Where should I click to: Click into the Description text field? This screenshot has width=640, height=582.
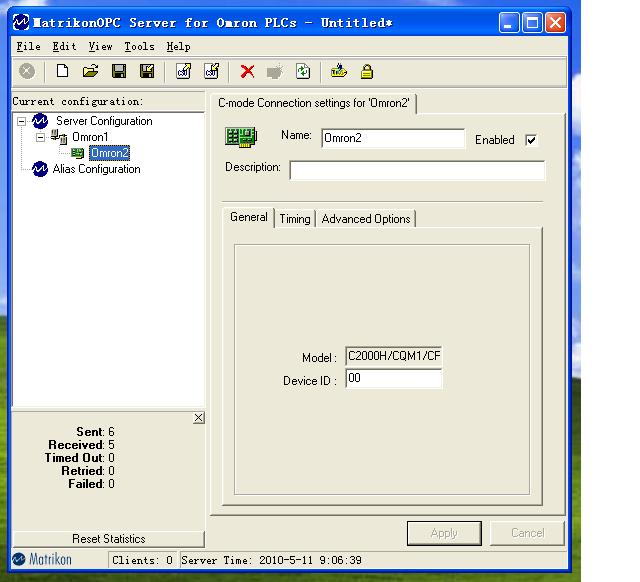(x=417, y=170)
